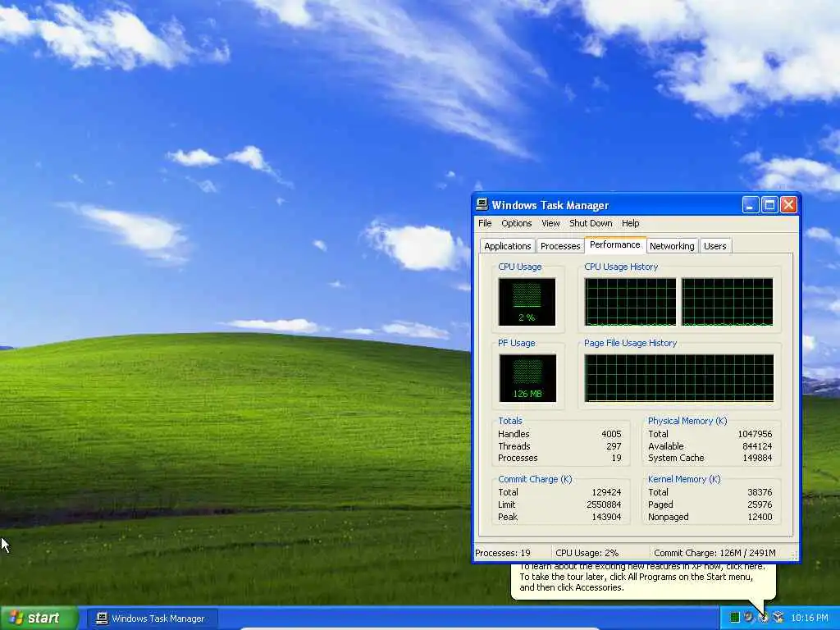Image resolution: width=840 pixels, height=630 pixels.
Task: Click Physical Memory Total 1047956
Action: [755, 434]
